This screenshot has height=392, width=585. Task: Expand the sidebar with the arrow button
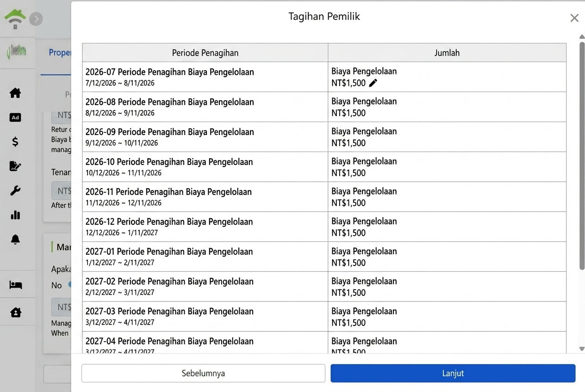point(36,19)
